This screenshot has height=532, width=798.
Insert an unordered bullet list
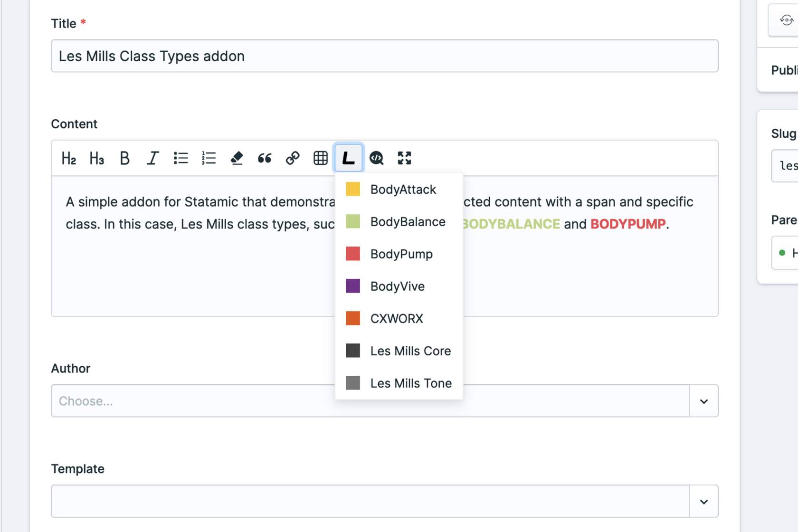181,158
